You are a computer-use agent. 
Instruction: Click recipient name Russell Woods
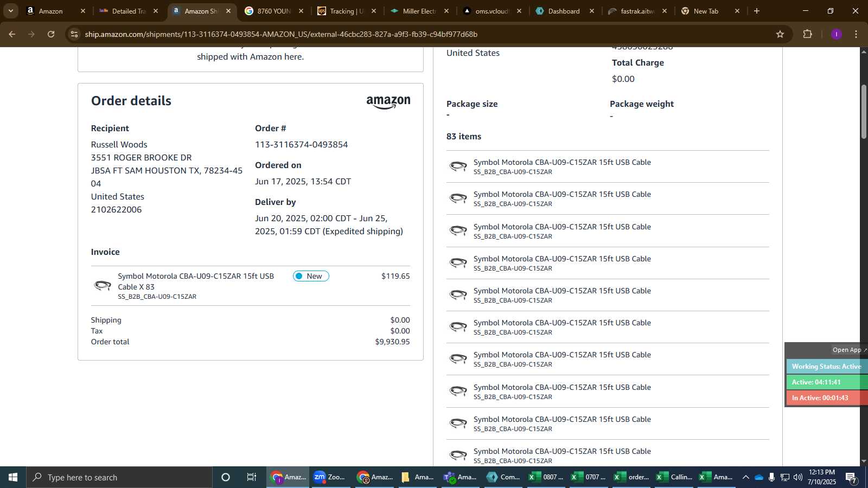(x=119, y=144)
